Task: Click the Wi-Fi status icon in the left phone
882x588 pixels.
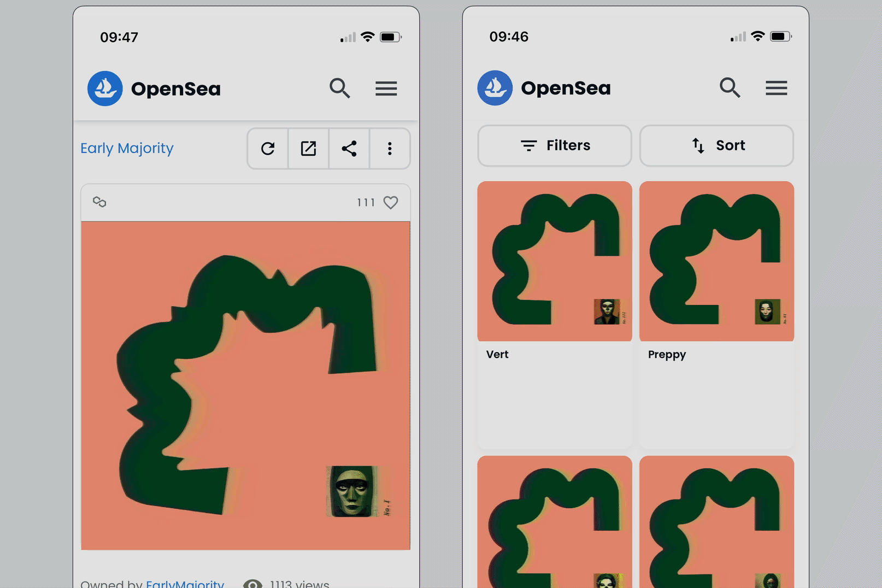Action: coord(368,37)
